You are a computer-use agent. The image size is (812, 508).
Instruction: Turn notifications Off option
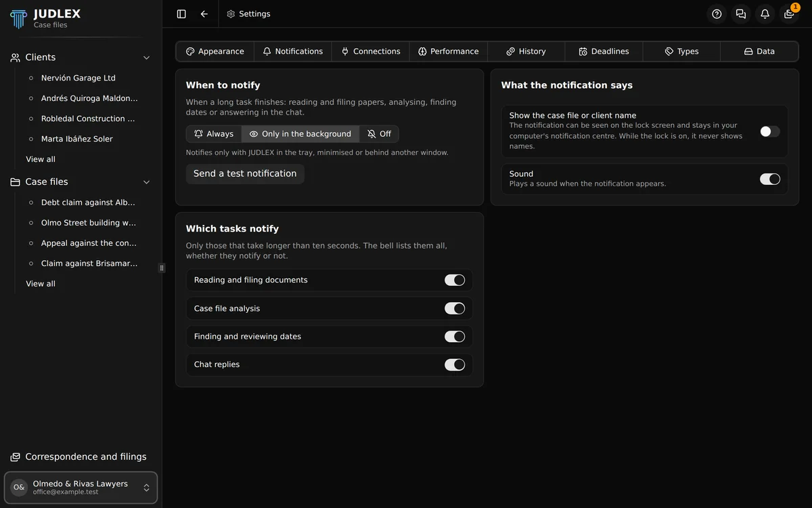click(x=379, y=134)
